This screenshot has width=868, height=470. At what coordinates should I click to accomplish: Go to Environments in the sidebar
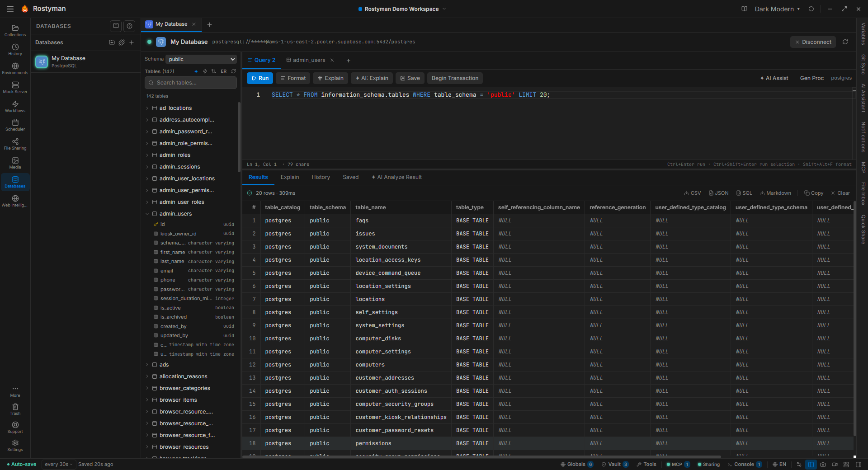coord(15,68)
